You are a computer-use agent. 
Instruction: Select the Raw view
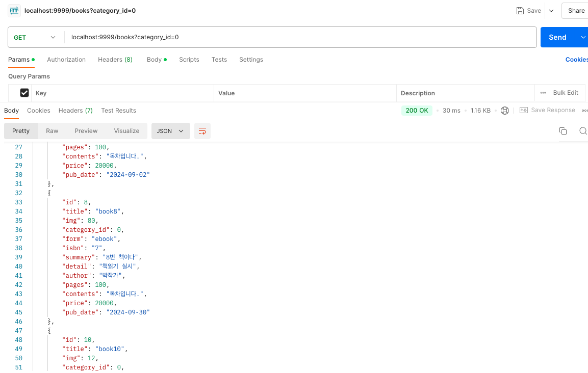tap(52, 131)
